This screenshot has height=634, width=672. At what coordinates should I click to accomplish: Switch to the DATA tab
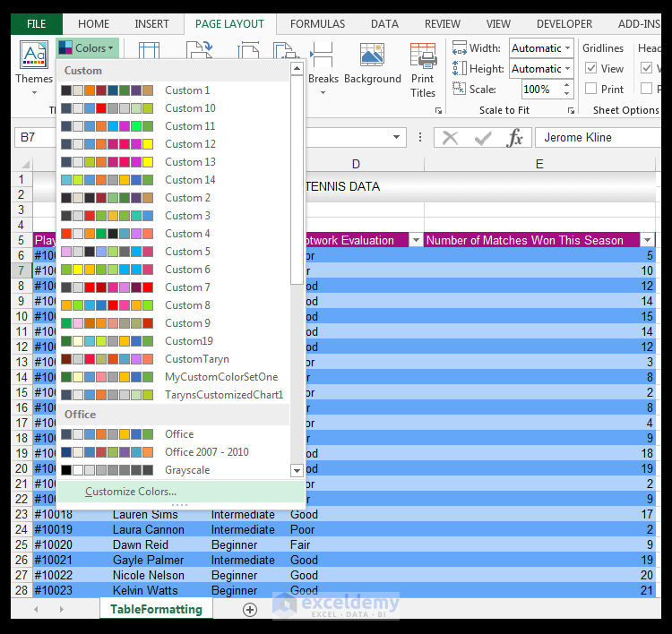click(384, 24)
